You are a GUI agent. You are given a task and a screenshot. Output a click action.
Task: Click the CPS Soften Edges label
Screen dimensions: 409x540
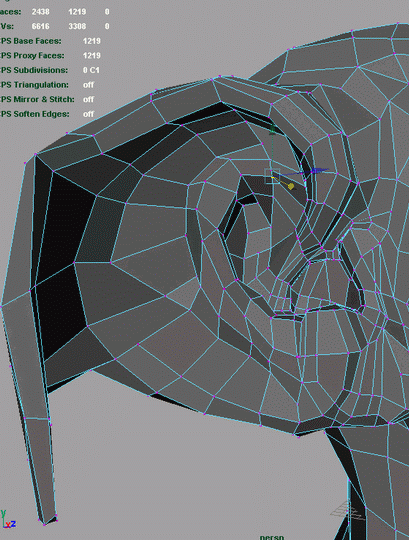(x=35, y=114)
